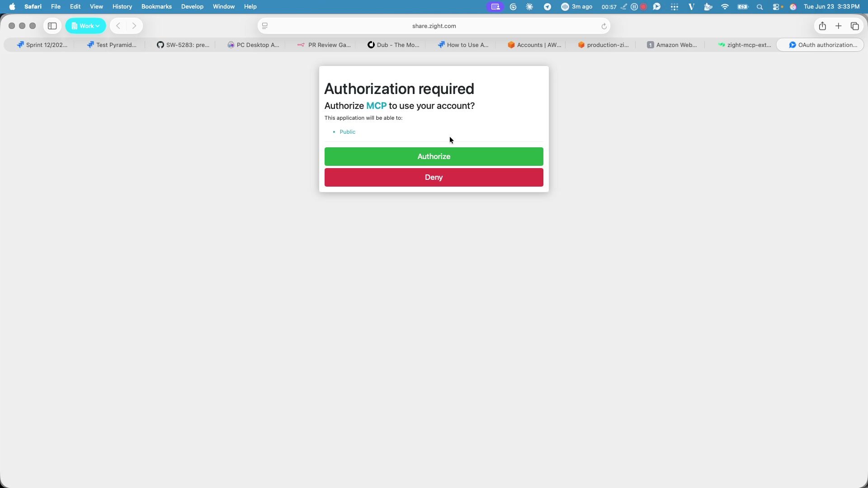Open Control Center icon
This screenshot has width=868, height=488.
[x=777, y=7]
